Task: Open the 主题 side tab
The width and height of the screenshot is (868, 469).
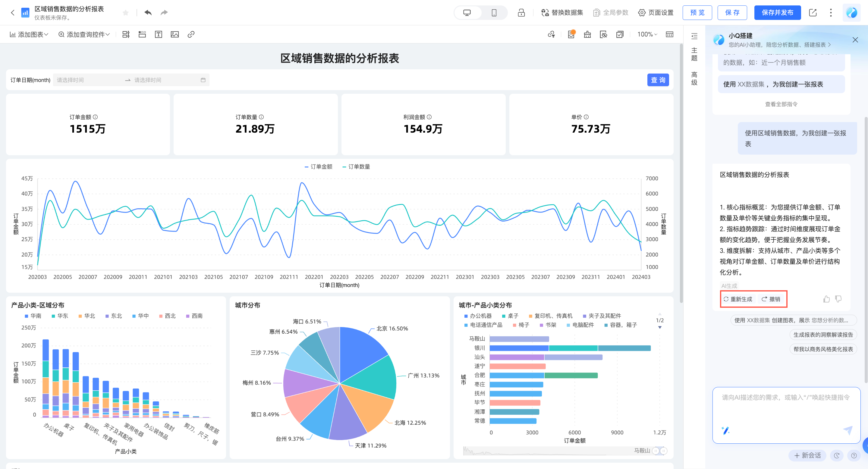Action: (x=694, y=54)
